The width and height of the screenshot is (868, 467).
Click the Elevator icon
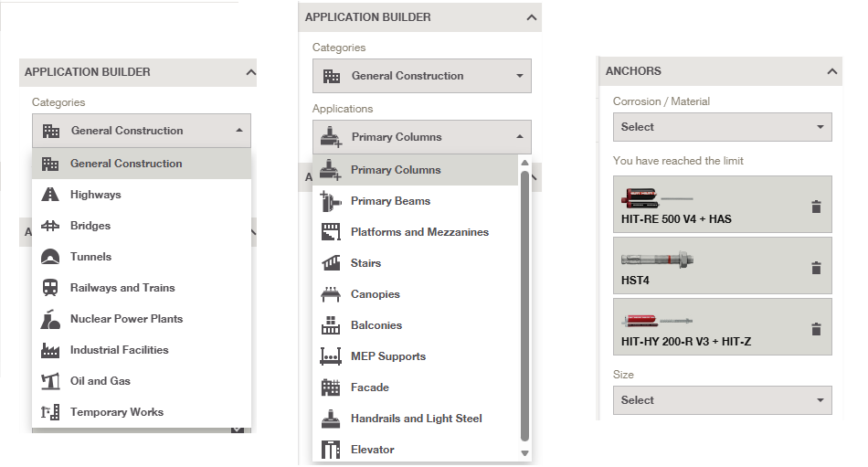click(x=331, y=450)
